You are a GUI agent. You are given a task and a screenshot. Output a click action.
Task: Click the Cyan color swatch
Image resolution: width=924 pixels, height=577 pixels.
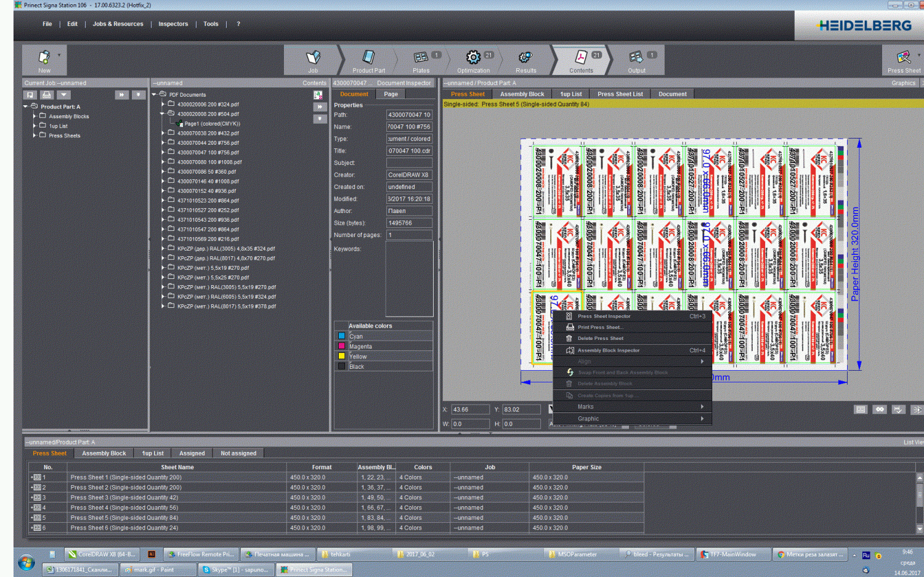point(341,336)
